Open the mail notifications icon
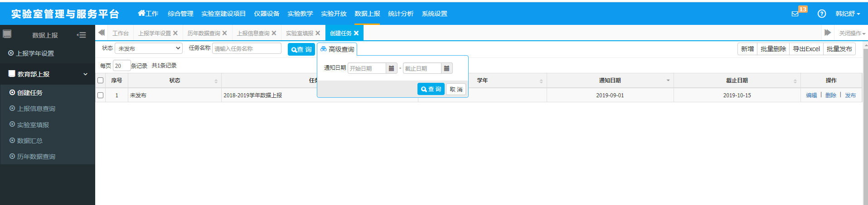This screenshot has width=868, height=205. tap(795, 14)
